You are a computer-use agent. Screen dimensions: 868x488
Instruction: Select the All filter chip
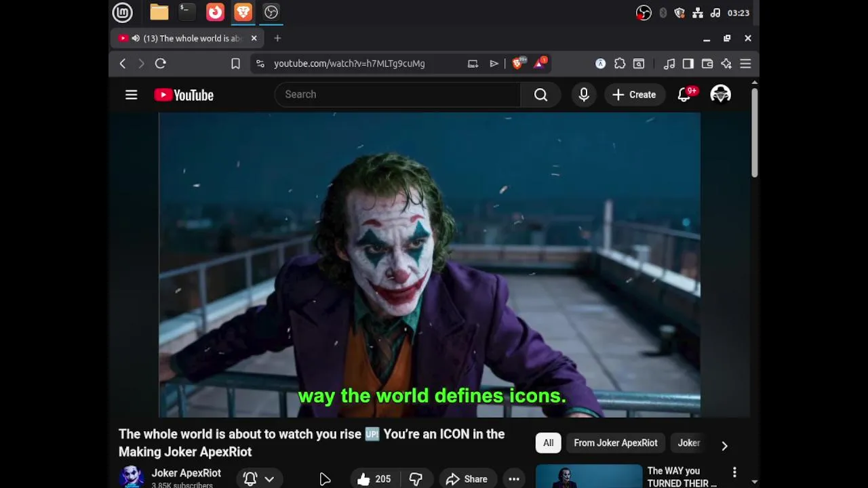pos(548,443)
